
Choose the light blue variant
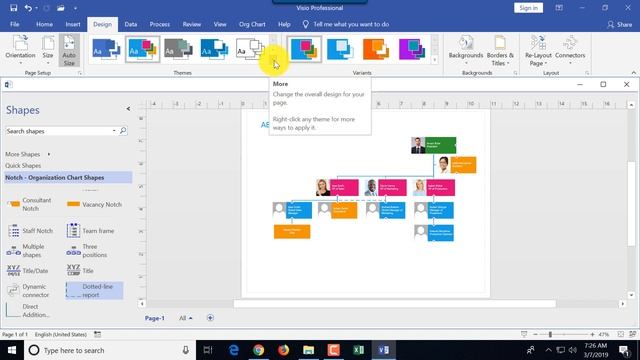[340, 49]
